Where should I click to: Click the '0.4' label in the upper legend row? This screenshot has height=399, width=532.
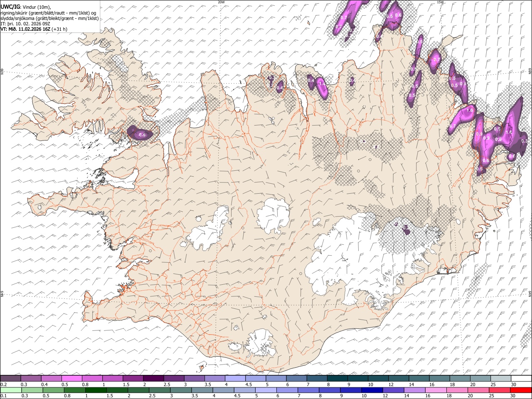44,384
